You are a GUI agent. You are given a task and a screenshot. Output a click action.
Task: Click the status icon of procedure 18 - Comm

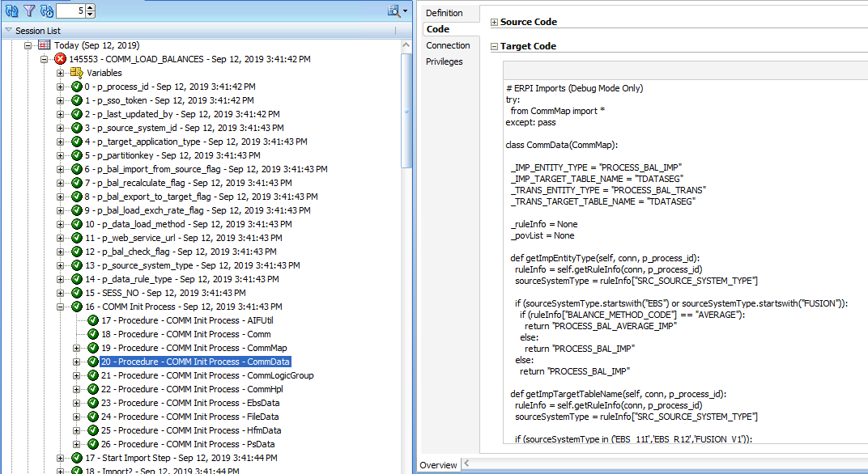tap(93, 334)
